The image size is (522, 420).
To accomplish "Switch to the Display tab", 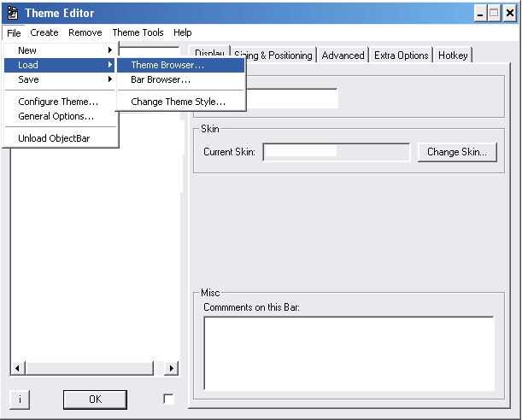I will tap(209, 53).
